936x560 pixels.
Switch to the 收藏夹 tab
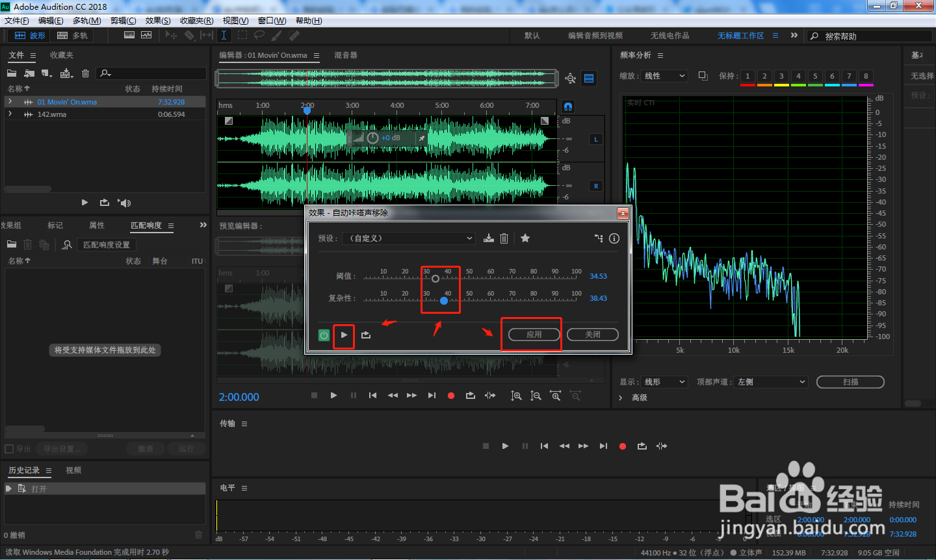tap(62, 55)
